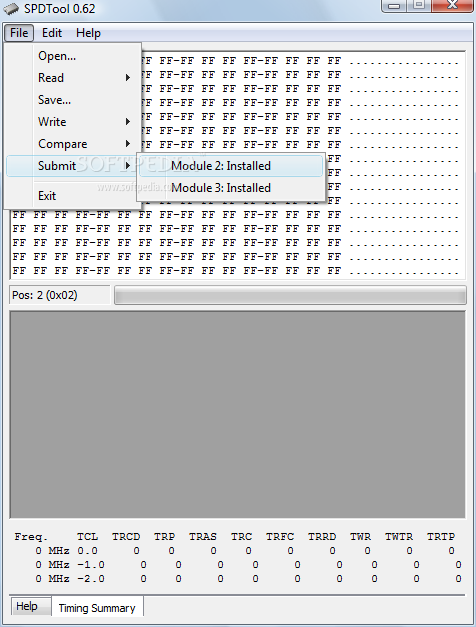
Task: Switch to the Help tab at bottom
Action: [x=30, y=606]
